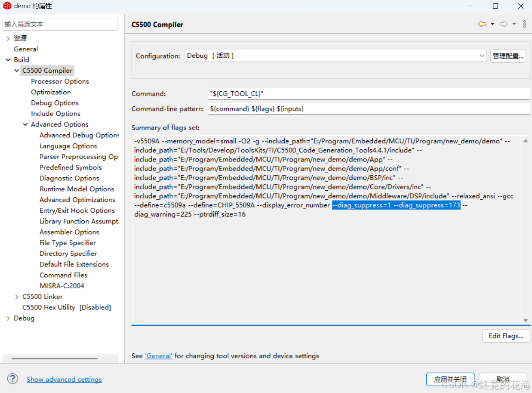Open Predefined Symbols page
The width and height of the screenshot is (532, 393).
pos(71,167)
